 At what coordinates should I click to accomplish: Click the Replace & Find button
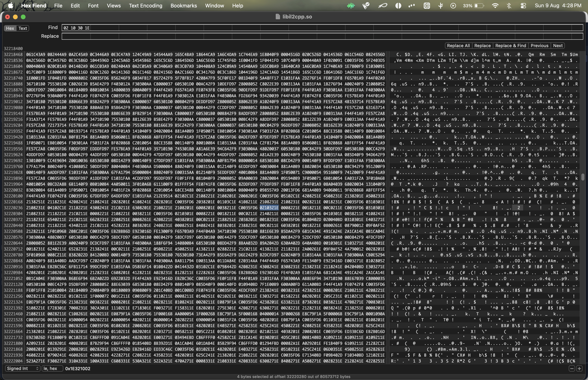[x=511, y=45]
